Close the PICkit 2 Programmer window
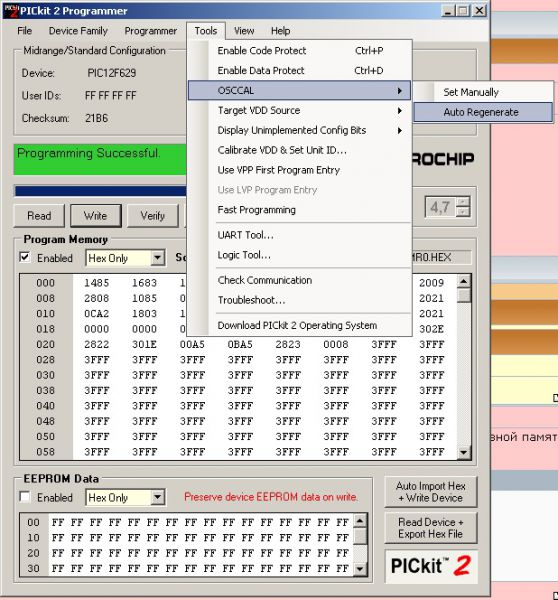558x600 pixels. 479,11
